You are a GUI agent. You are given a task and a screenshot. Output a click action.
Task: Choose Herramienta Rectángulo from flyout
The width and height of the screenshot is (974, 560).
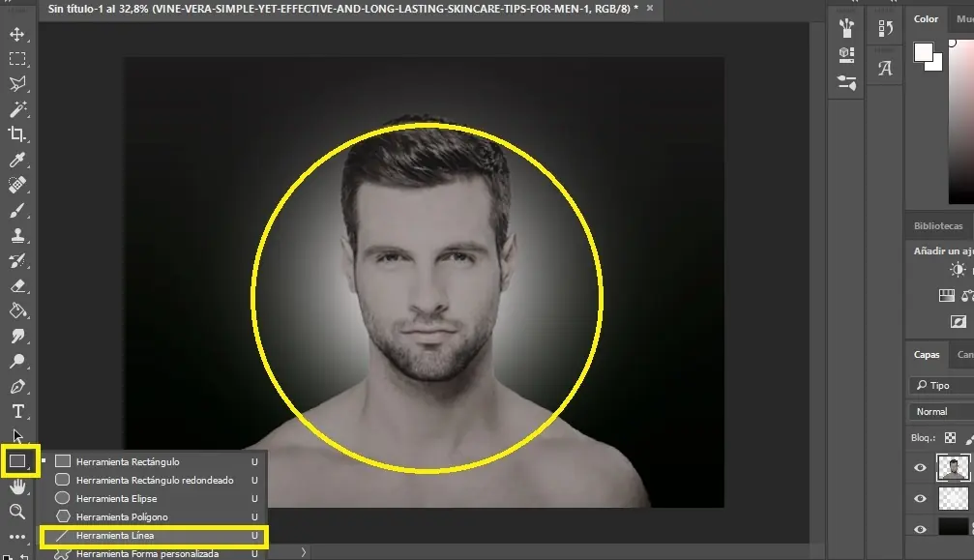(154, 461)
